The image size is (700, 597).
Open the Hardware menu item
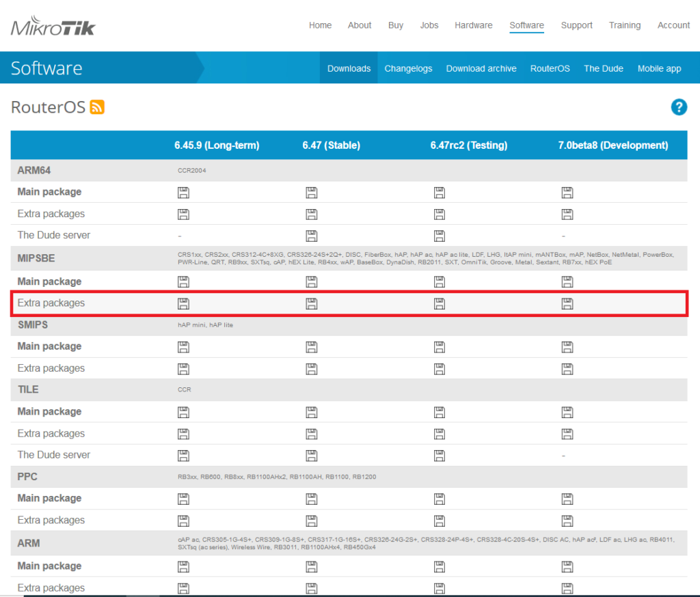[x=473, y=25]
